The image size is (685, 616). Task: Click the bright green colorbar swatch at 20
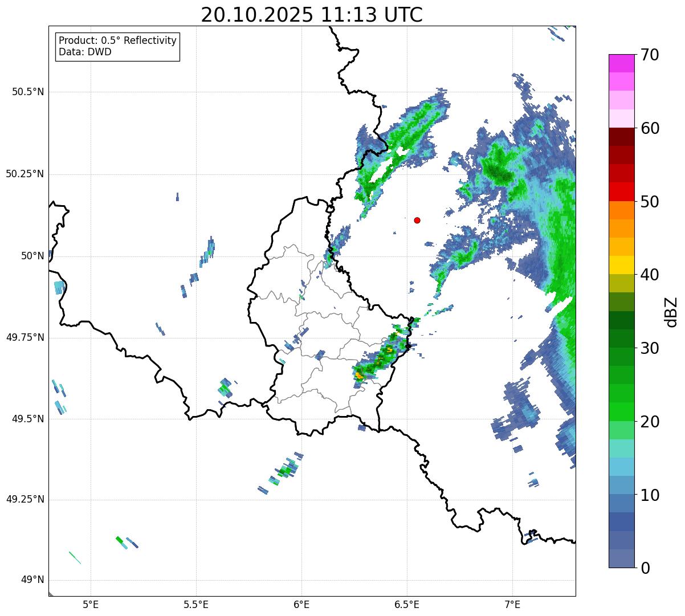621,412
